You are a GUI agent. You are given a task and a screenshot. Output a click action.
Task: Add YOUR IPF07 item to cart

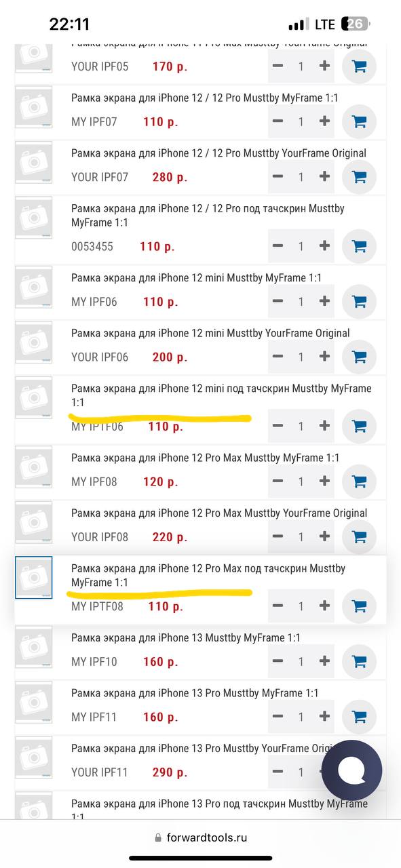(359, 177)
